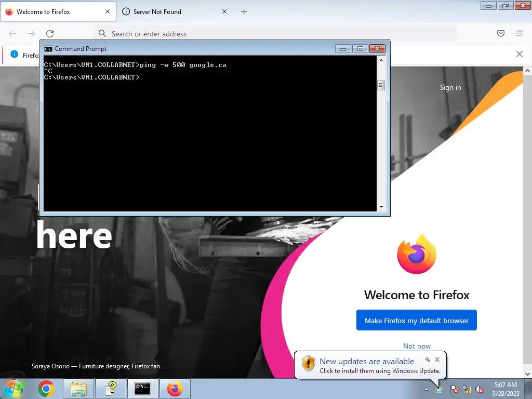The width and height of the screenshot is (532, 399).
Task: Click the Firefox address search field
Action: [275, 34]
